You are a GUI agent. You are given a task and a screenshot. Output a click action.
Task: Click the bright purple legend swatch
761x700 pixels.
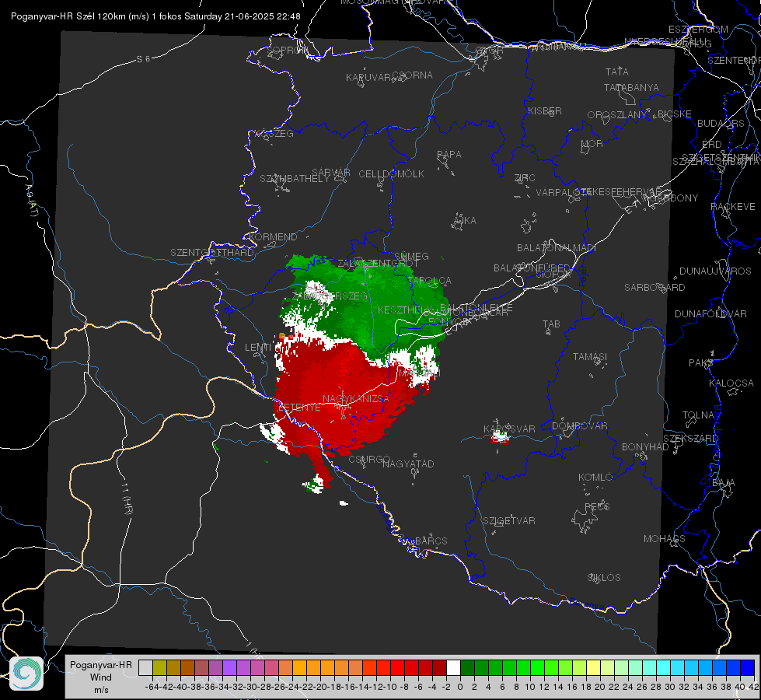coord(229,667)
